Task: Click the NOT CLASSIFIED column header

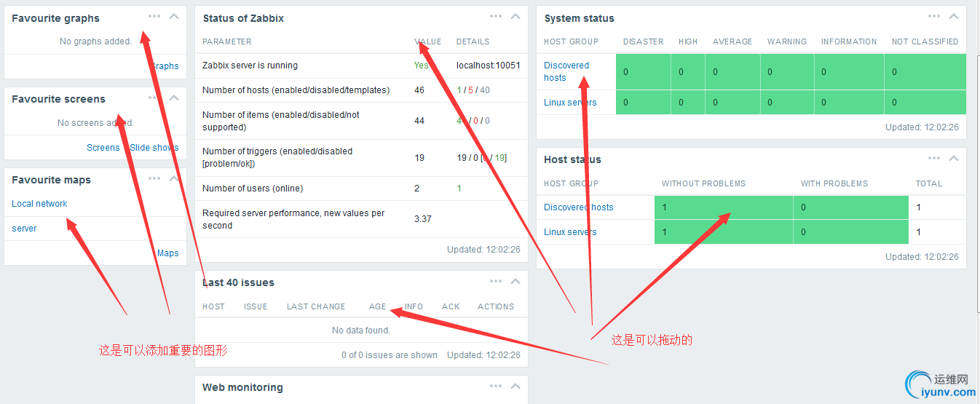Action: click(925, 42)
